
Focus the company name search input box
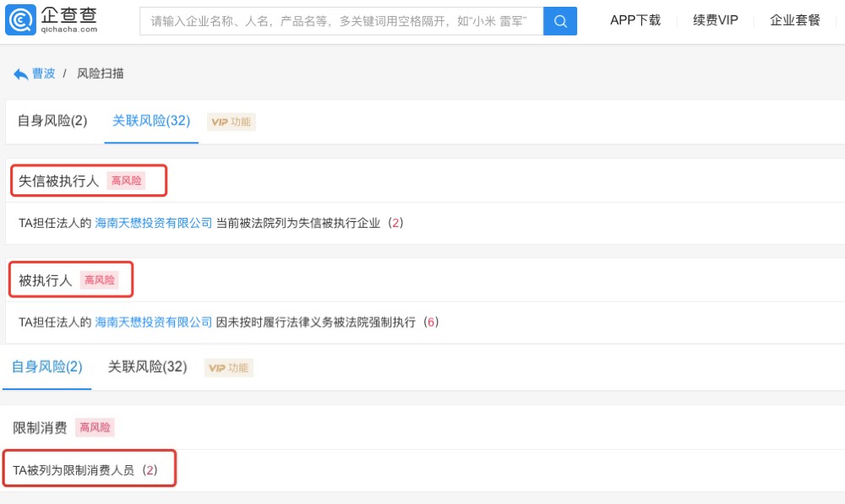pos(342,21)
